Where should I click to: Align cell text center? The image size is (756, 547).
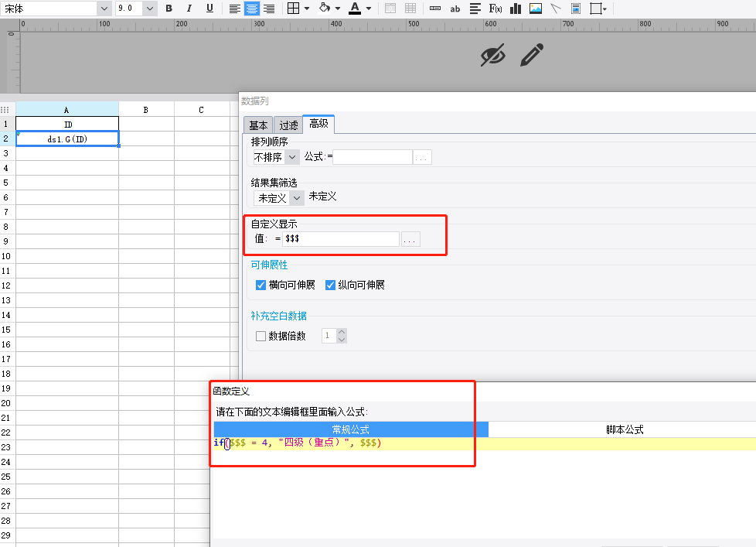pyautogui.click(x=252, y=9)
